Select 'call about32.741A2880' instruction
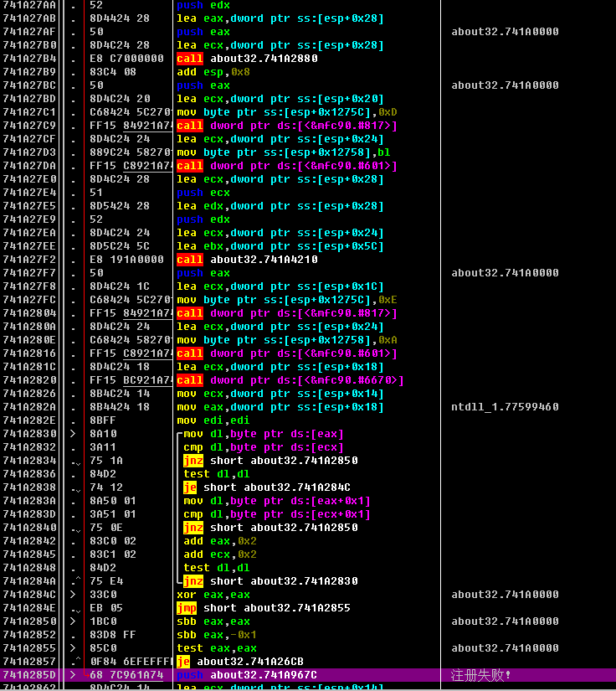The height and width of the screenshot is (691, 616). point(247,59)
